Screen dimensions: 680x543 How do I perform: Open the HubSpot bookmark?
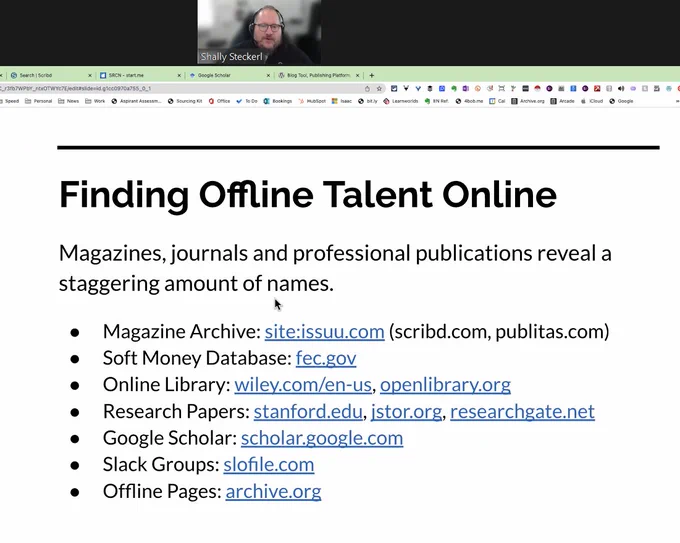312,101
